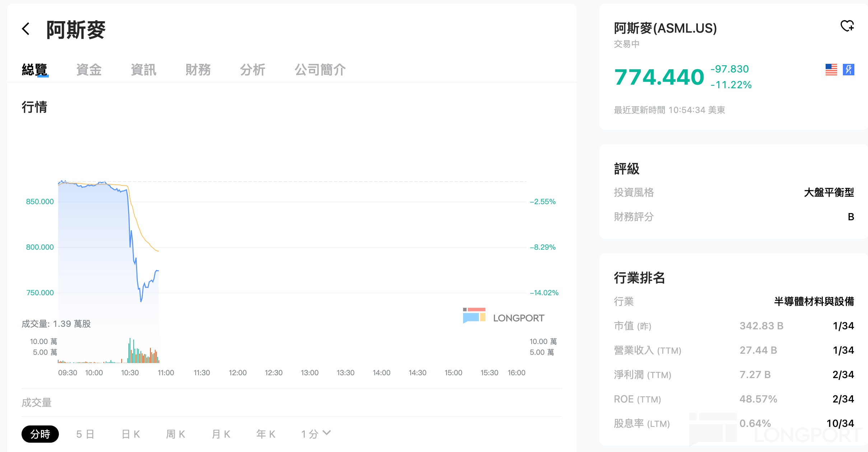Add ASML to watchlist heart icon
This screenshot has height=452, width=868.
(847, 26)
